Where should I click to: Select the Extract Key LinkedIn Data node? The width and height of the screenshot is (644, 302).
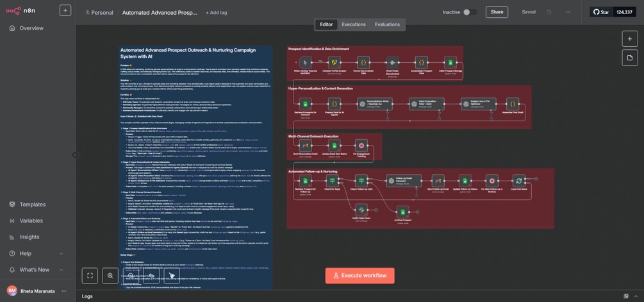[x=363, y=62]
